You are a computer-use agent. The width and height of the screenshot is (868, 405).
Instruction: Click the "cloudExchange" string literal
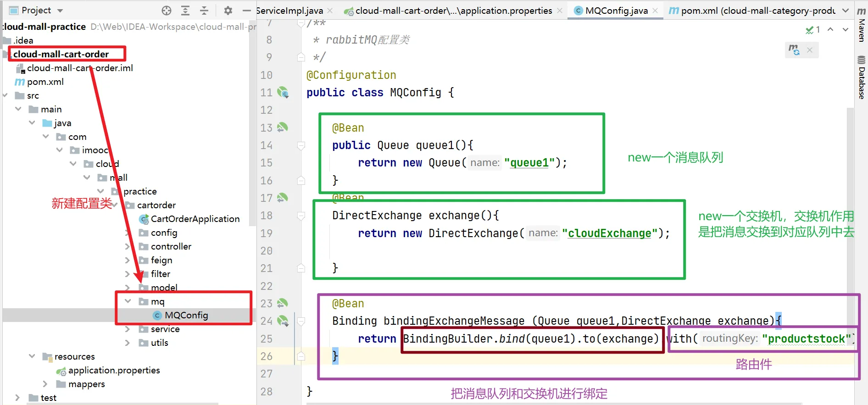(x=610, y=233)
